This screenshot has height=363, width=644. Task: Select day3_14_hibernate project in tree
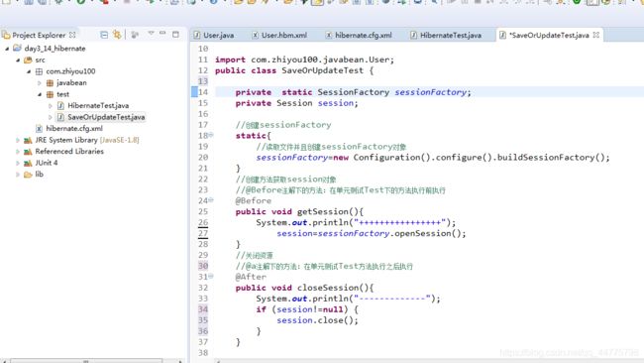55,49
